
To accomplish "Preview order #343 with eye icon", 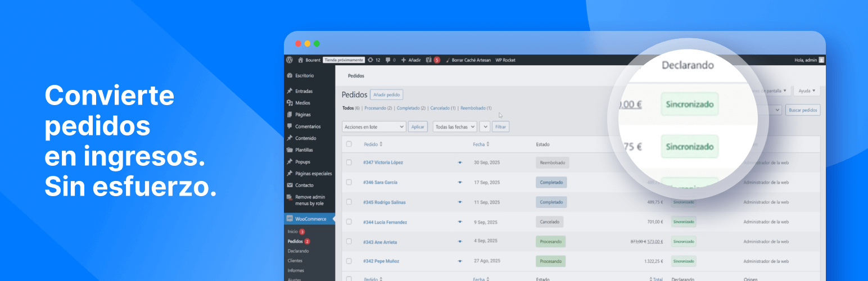I will coord(459,242).
